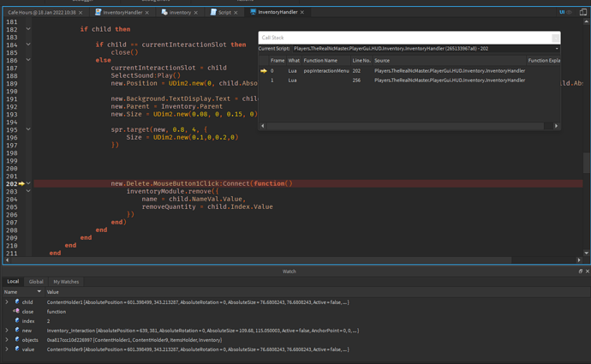This screenshot has width=591, height=364.
Task: Click the editor horizontal scroll right arrow
Action: point(579,260)
